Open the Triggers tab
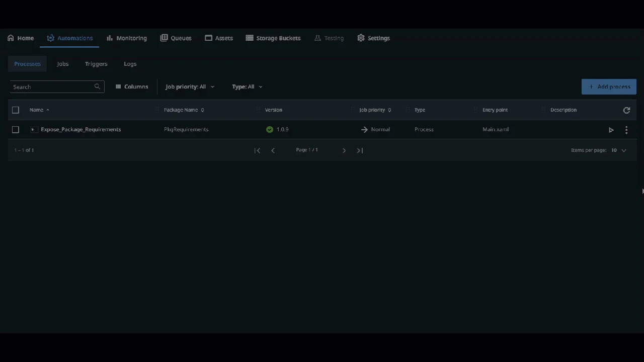This screenshot has height=362, width=644. (96, 64)
